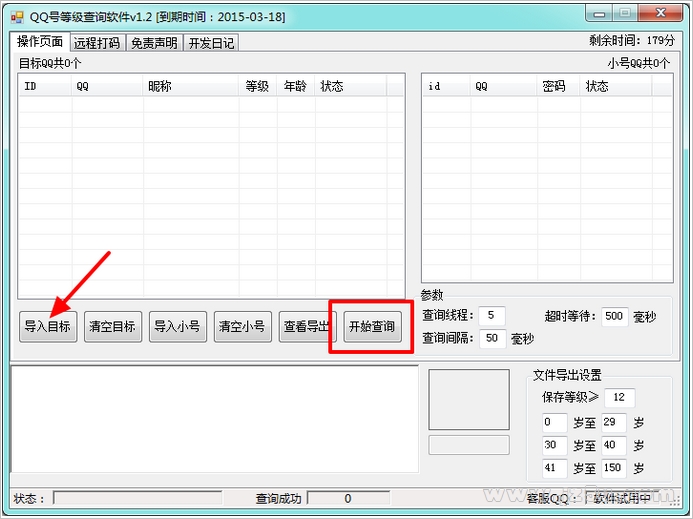The image size is (693, 519).
Task: Start query with 开始查询 button
Action: click(x=373, y=327)
